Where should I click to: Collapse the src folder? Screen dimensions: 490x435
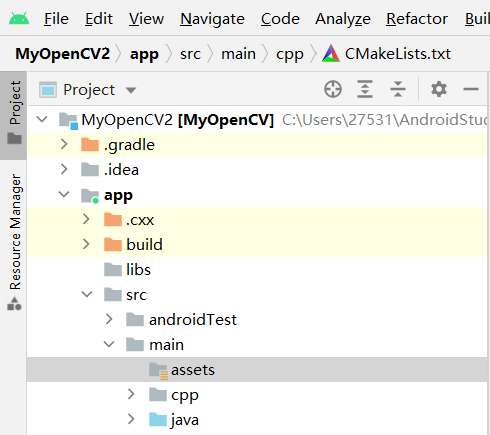point(87,294)
